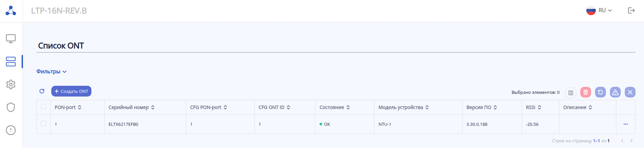Toggle the select-all header checkbox

tap(44, 107)
